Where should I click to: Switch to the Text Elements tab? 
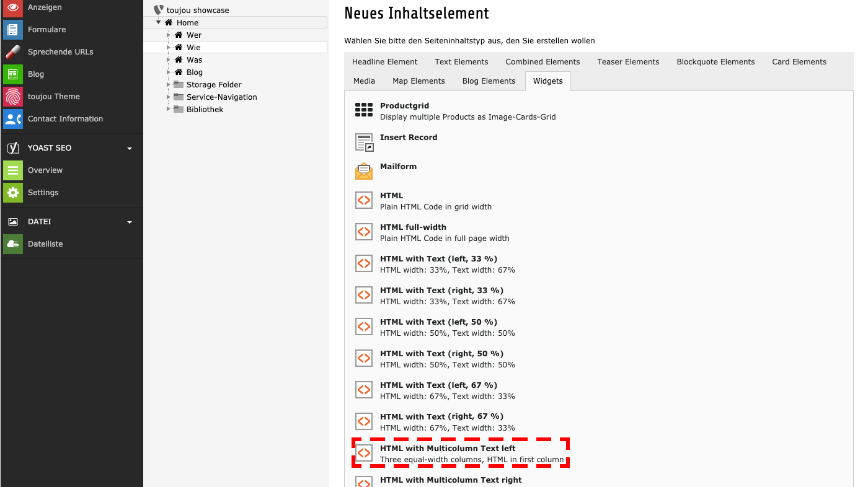[x=461, y=62]
